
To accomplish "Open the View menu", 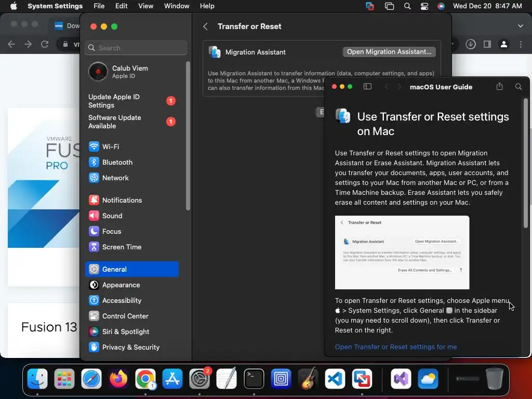I will click(x=145, y=6).
